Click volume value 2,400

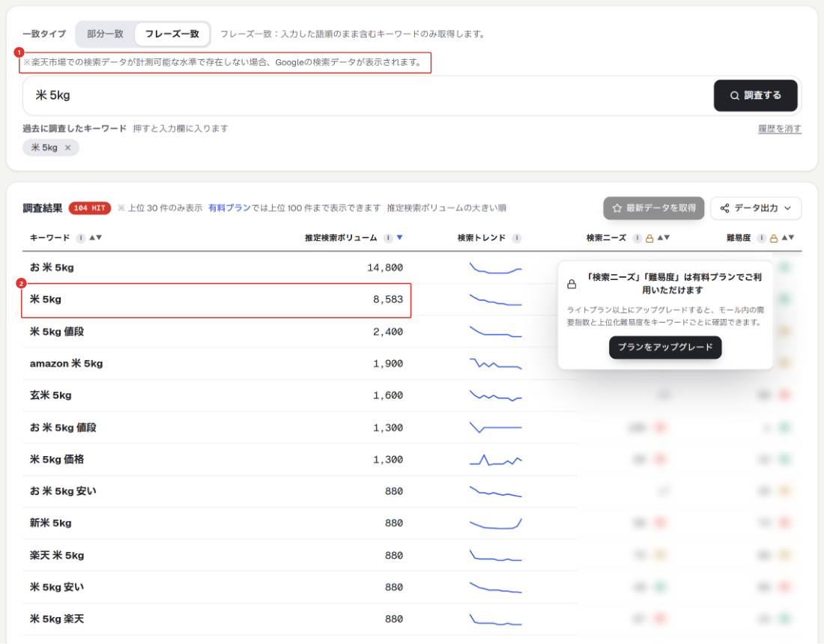coord(388,332)
